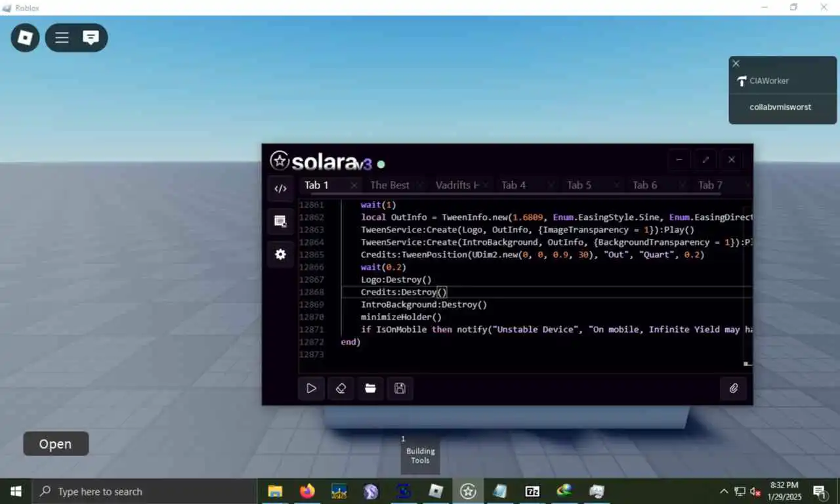The width and height of the screenshot is (840, 504).
Task: Launch Firefox from the taskbar
Action: pos(307,491)
